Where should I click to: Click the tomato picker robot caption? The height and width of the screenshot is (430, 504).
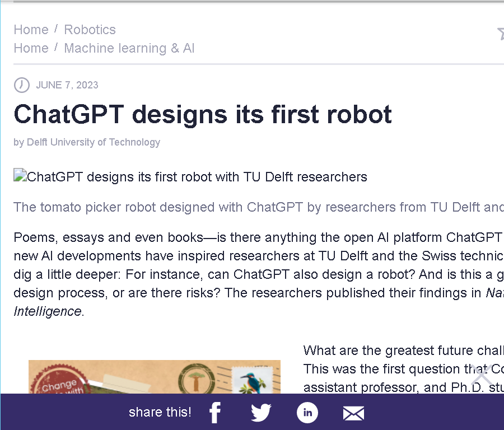pos(258,207)
